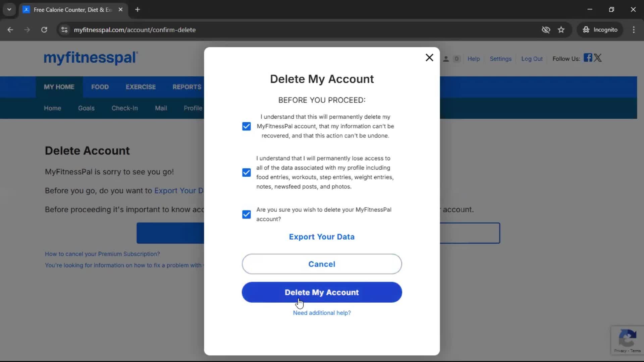Click the friend requests person icon
The width and height of the screenshot is (644, 362).
pyautogui.click(x=446, y=59)
